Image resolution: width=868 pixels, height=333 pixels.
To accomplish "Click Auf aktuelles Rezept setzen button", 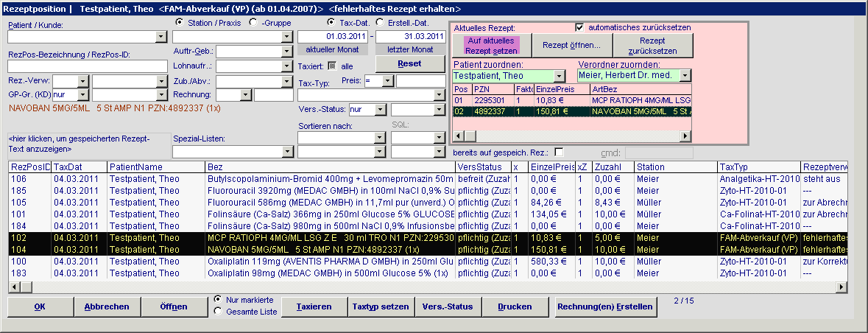I will tap(490, 46).
